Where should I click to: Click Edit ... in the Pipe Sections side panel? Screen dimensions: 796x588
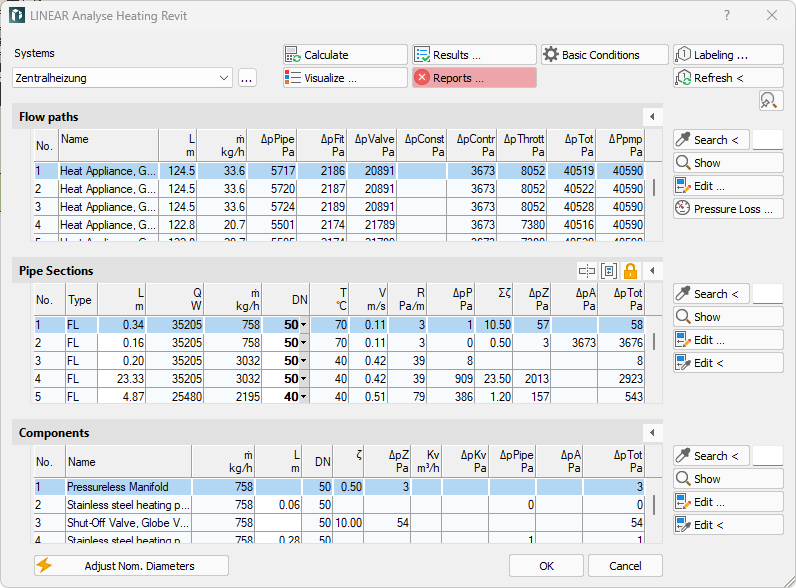(x=728, y=340)
